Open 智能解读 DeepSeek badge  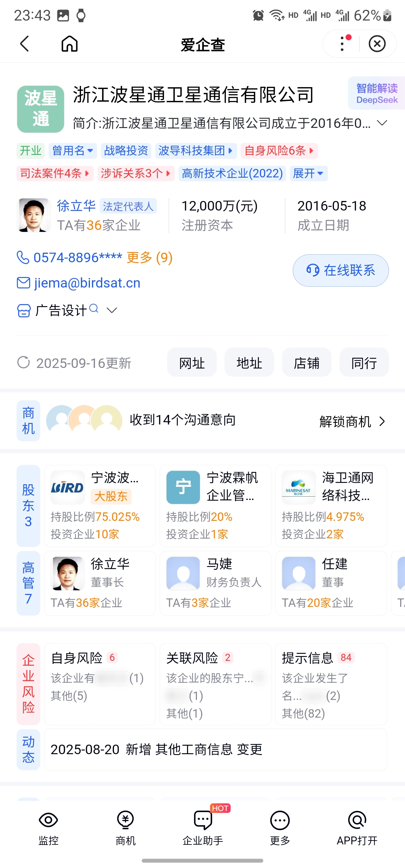(x=376, y=93)
